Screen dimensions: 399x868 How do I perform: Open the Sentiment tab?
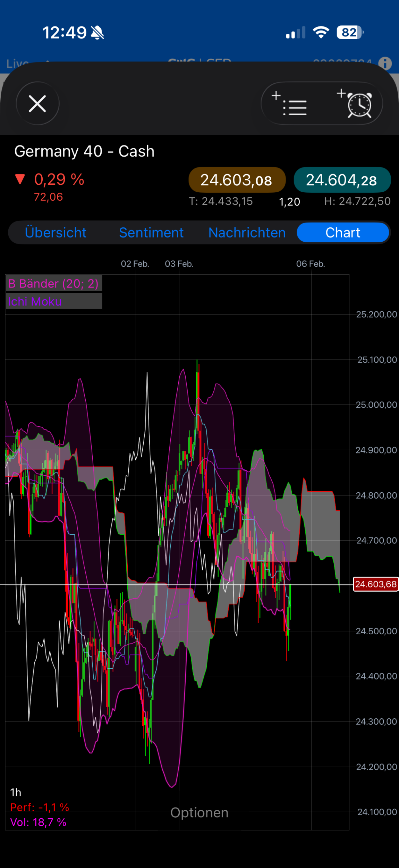(151, 233)
